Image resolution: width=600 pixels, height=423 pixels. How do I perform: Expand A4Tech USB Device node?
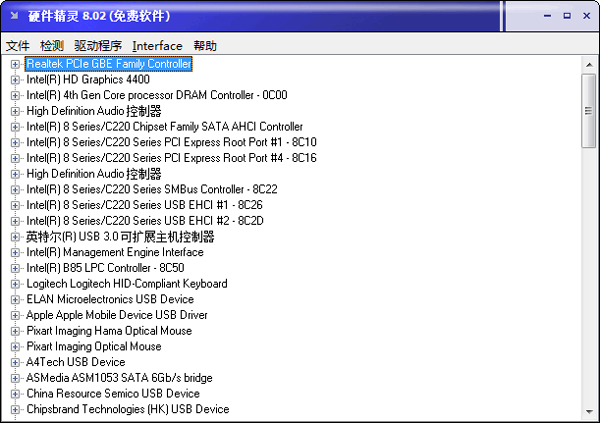point(15,363)
